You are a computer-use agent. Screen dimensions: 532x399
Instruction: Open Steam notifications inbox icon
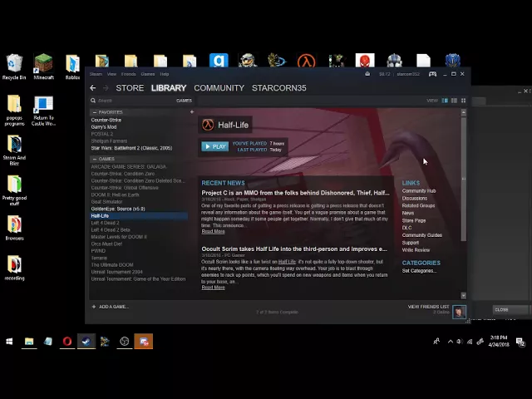point(367,74)
